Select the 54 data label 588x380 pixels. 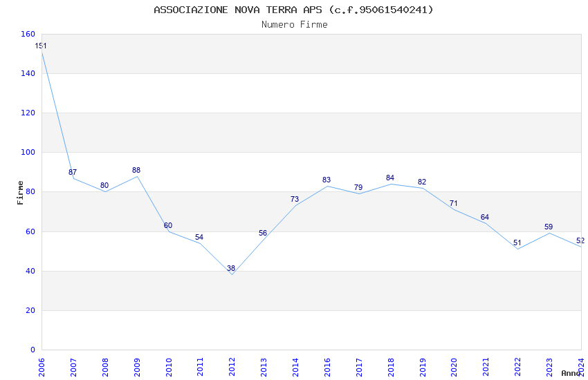[199, 238]
